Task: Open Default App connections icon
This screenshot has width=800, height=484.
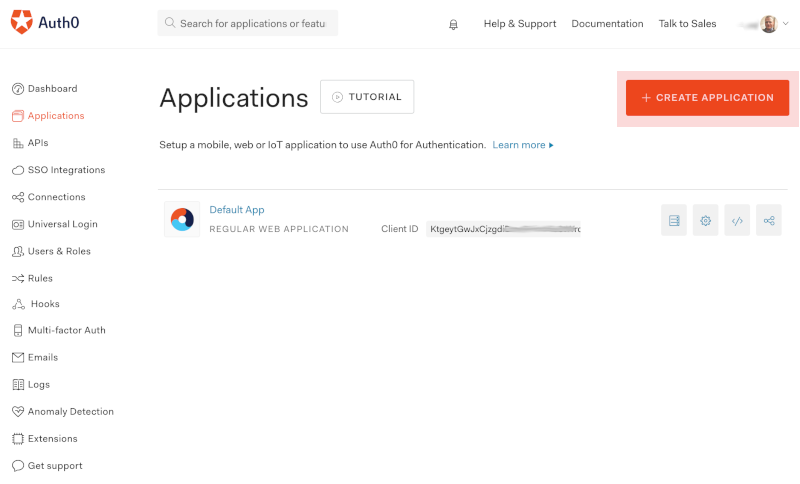Action: point(768,220)
